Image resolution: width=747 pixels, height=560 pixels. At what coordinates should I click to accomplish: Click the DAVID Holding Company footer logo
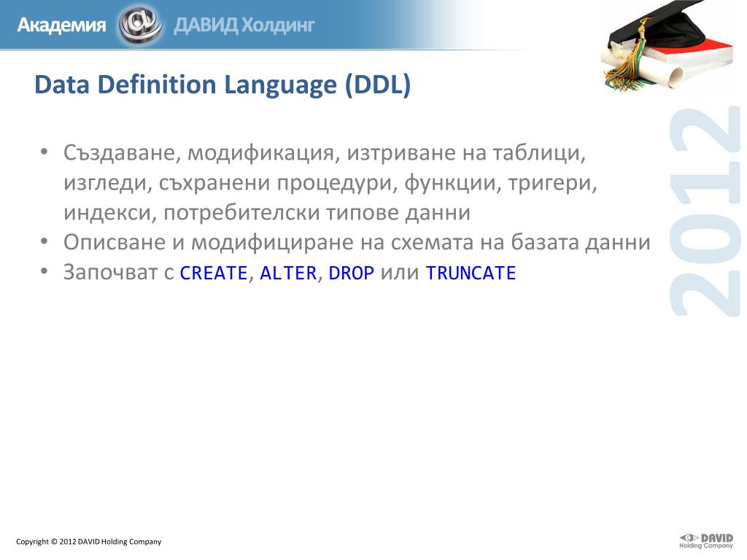[706, 541]
